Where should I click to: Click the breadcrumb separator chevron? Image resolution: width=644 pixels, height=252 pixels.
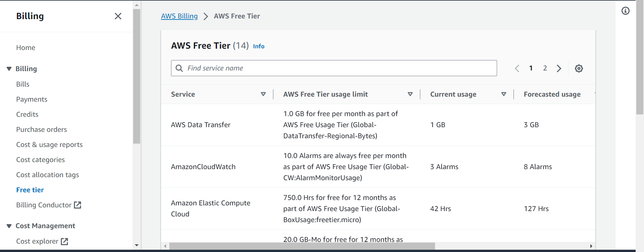[x=206, y=16]
